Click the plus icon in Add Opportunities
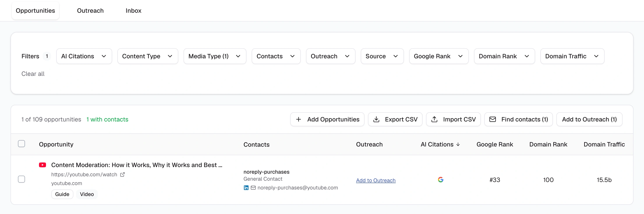The width and height of the screenshot is (644, 214). 299,119
